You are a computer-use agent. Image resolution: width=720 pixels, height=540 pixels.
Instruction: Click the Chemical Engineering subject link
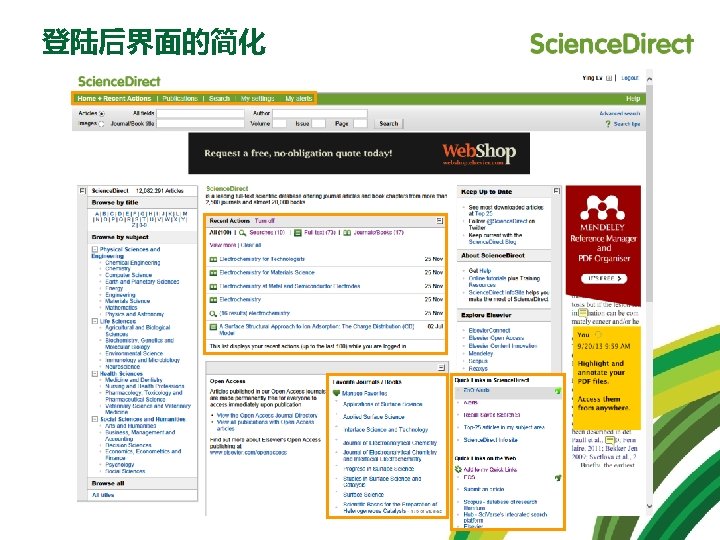(132, 263)
